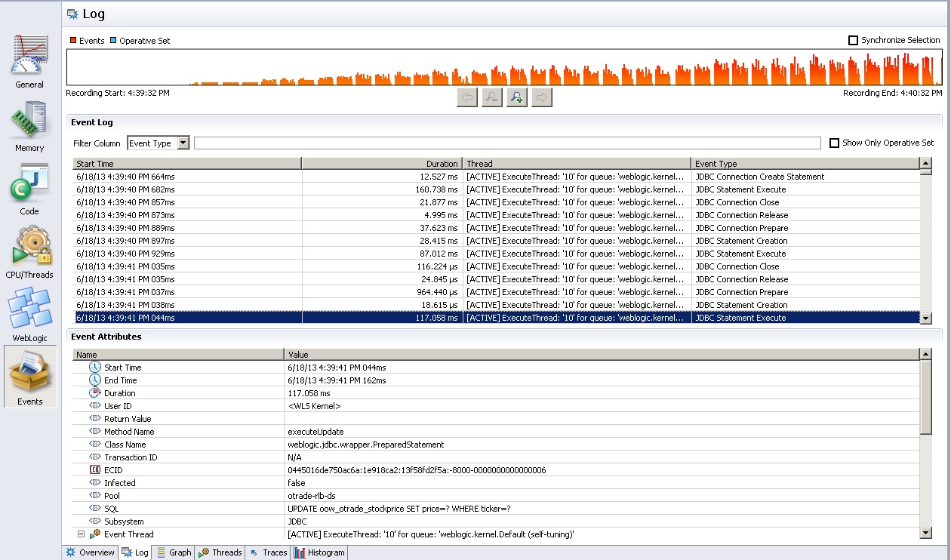This screenshot has height=560, width=951.
Task: Click inside the filter text field
Action: 506,143
